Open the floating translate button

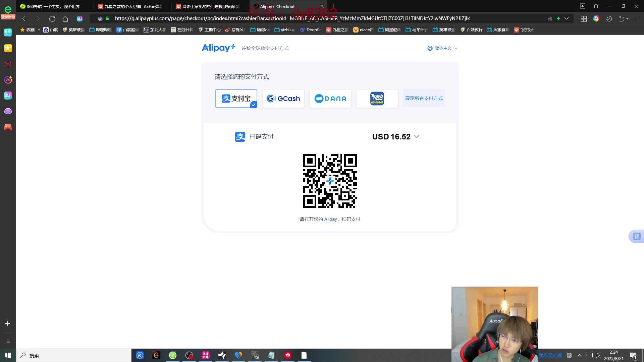(636, 236)
